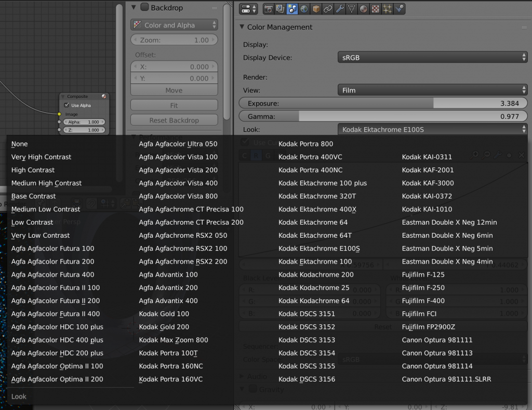Open the editor type selector in properties header

coord(248,9)
